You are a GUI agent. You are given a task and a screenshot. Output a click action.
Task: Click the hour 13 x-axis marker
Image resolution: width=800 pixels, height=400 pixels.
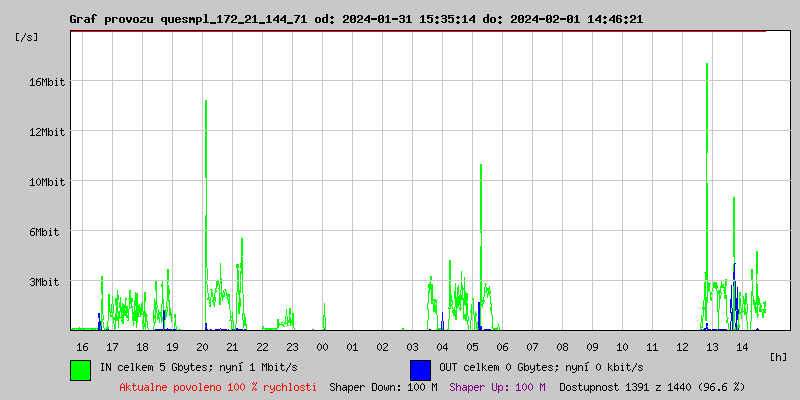coord(712,347)
